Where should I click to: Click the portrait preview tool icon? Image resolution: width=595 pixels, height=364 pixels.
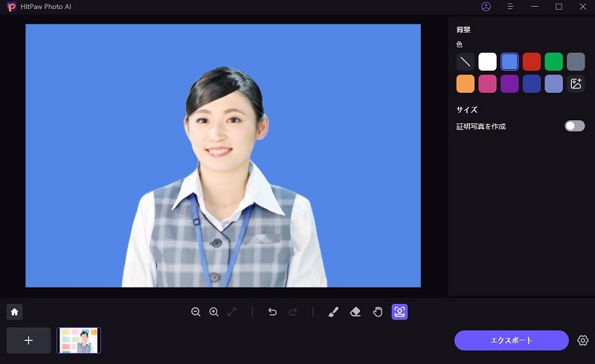399,312
